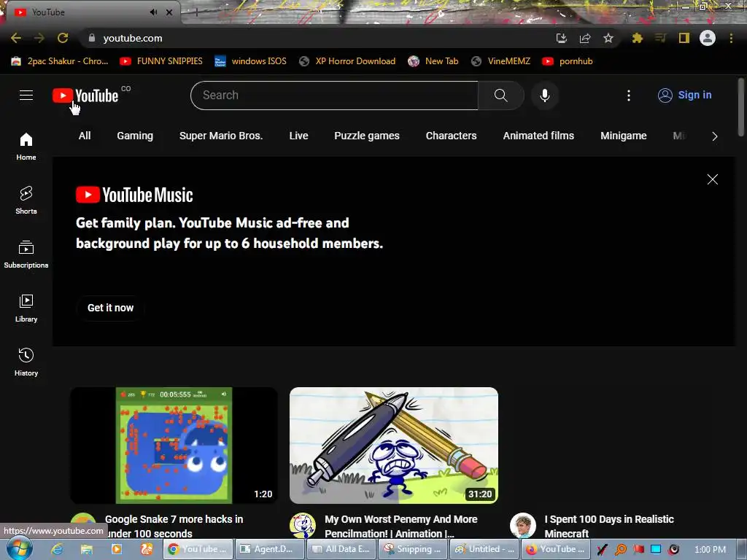Select the Gaming category chip
The height and width of the screenshot is (560, 747).
135,136
